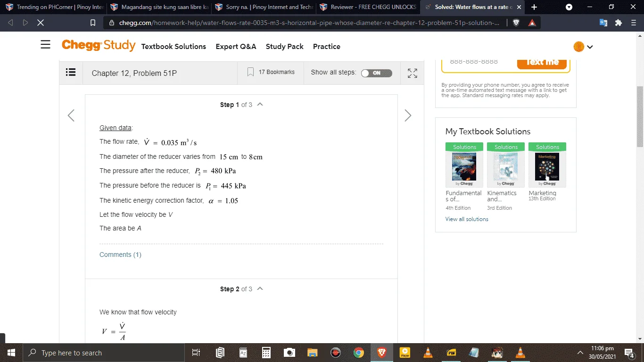Click the Windows search box
644x362 pixels.
103,353
